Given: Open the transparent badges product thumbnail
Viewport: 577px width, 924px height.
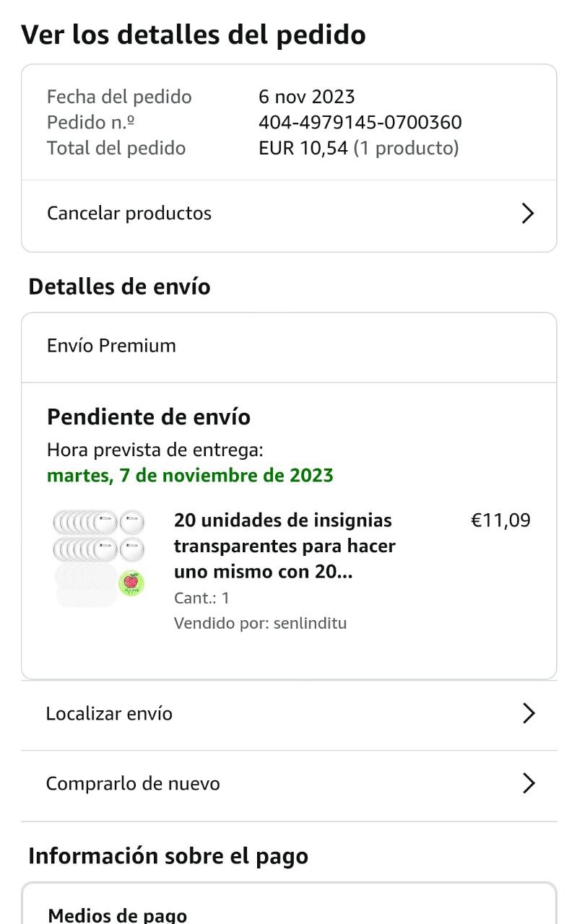Looking at the screenshot, I should click(x=99, y=557).
